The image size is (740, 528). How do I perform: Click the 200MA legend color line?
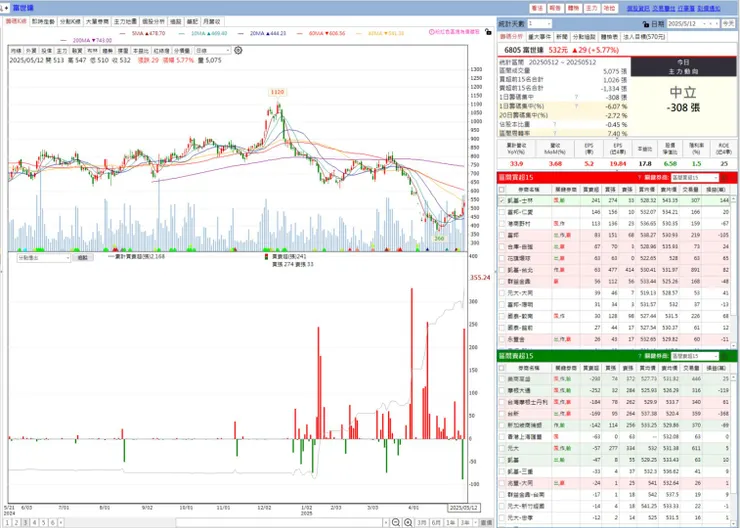point(65,41)
